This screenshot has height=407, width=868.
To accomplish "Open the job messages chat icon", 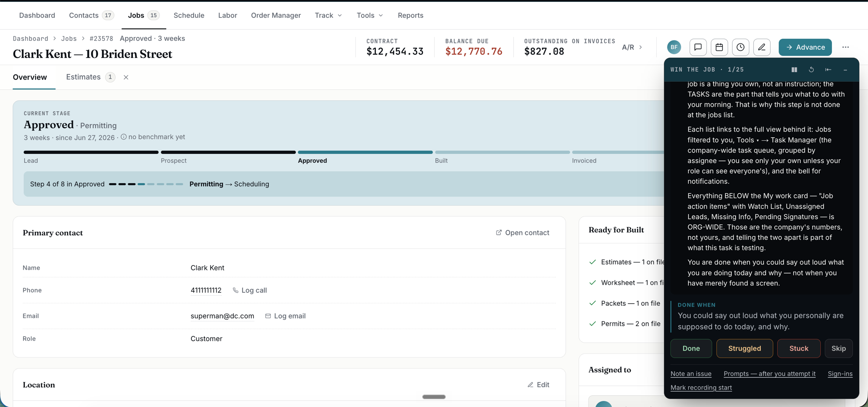I will pyautogui.click(x=698, y=47).
